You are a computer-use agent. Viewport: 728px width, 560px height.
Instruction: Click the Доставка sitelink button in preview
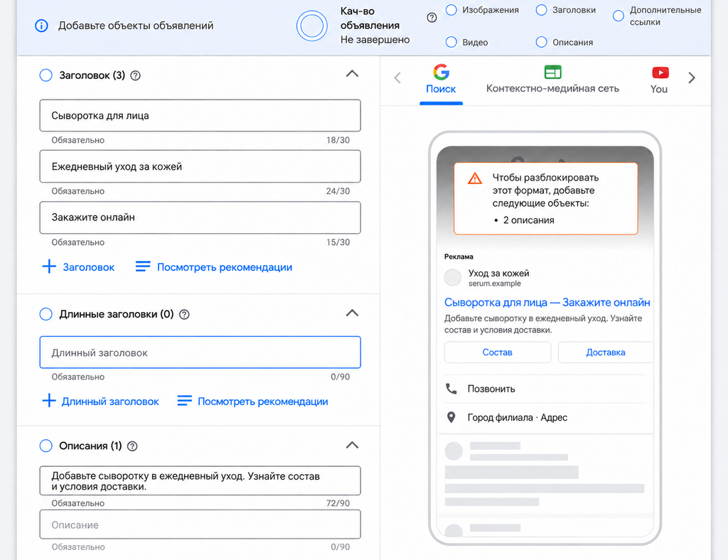[606, 352]
